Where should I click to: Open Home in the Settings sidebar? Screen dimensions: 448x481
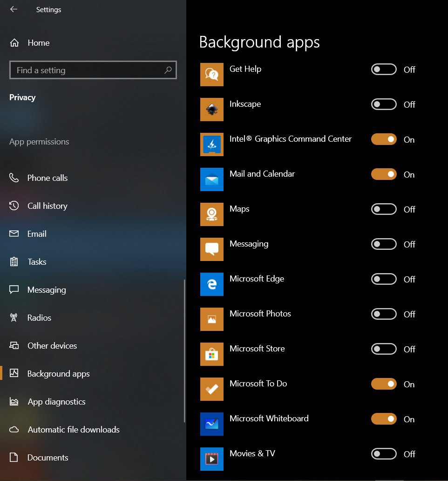point(39,42)
